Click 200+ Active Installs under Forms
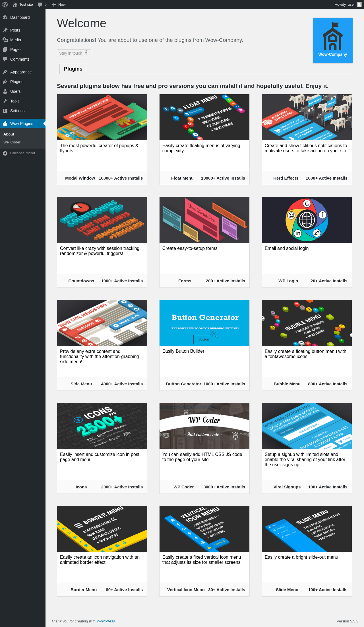364x627 pixels. click(x=226, y=281)
